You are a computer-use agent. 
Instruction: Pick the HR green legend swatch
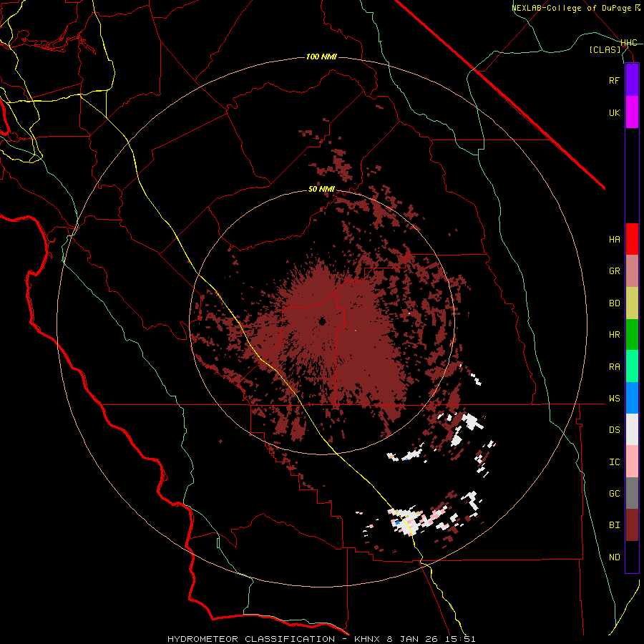632,334
